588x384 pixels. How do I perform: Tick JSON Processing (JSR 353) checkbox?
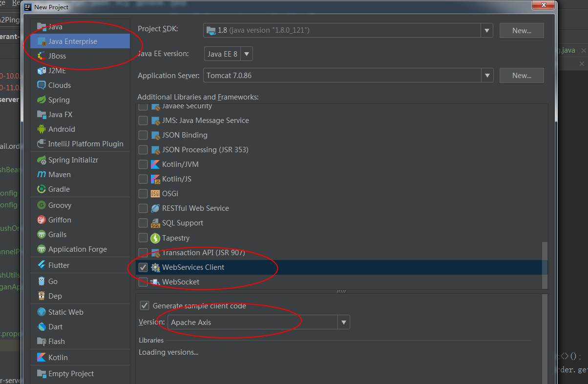tap(143, 150)
